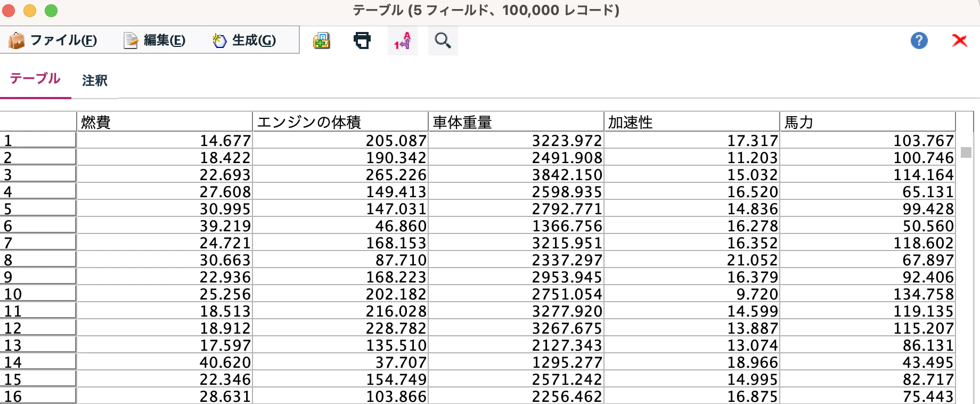Click cell value 103.767
The image size is (980, 404).
click(924, 141)
